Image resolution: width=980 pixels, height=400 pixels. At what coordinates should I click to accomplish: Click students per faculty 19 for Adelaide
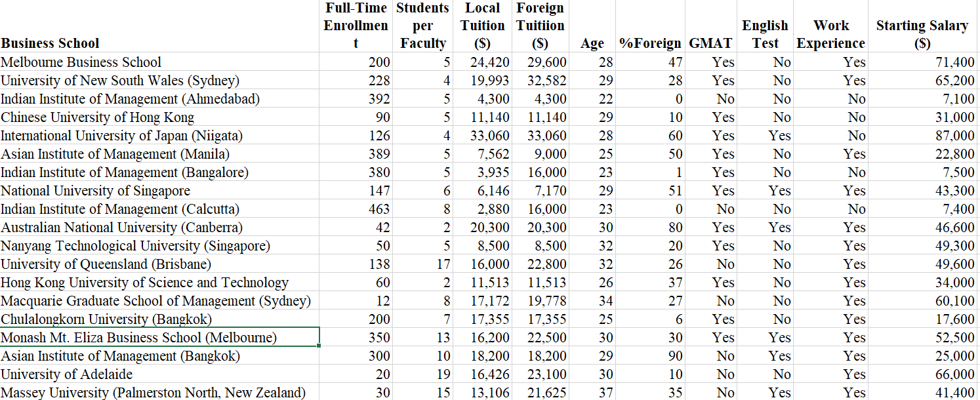pyautogui.click(x=423, y=374)
